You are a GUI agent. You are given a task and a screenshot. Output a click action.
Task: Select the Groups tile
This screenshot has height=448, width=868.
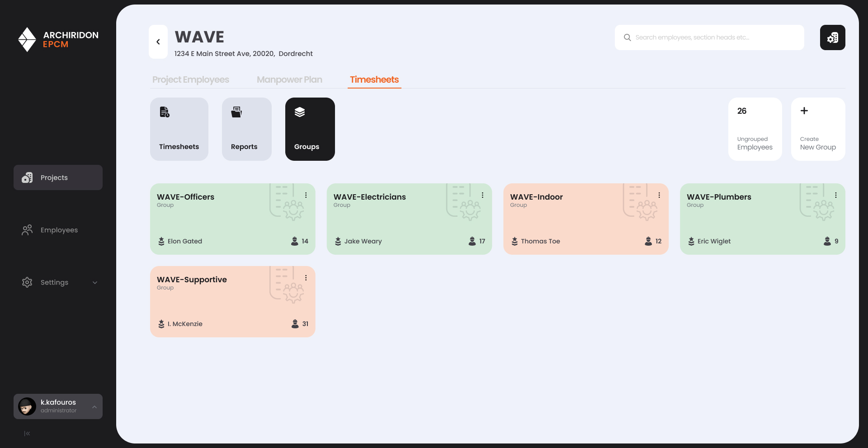pyautogui.click(x=310, y=129)
